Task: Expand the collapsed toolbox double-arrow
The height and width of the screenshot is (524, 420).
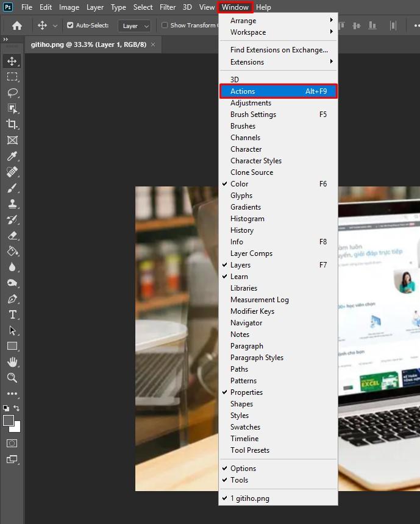Action: click(x=5, y=39)
